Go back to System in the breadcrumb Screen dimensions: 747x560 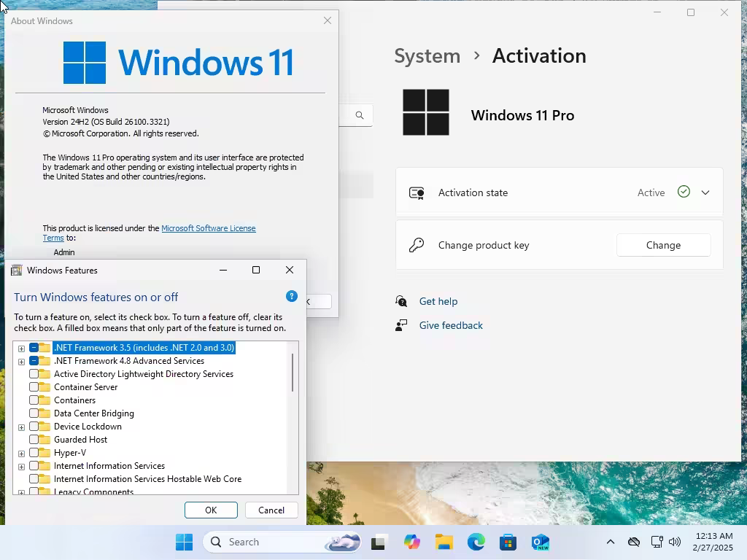[x=427, y=55]
